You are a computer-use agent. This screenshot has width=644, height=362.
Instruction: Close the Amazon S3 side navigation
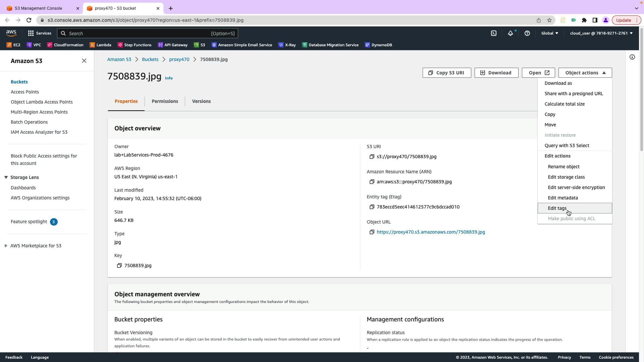point(84,61)
